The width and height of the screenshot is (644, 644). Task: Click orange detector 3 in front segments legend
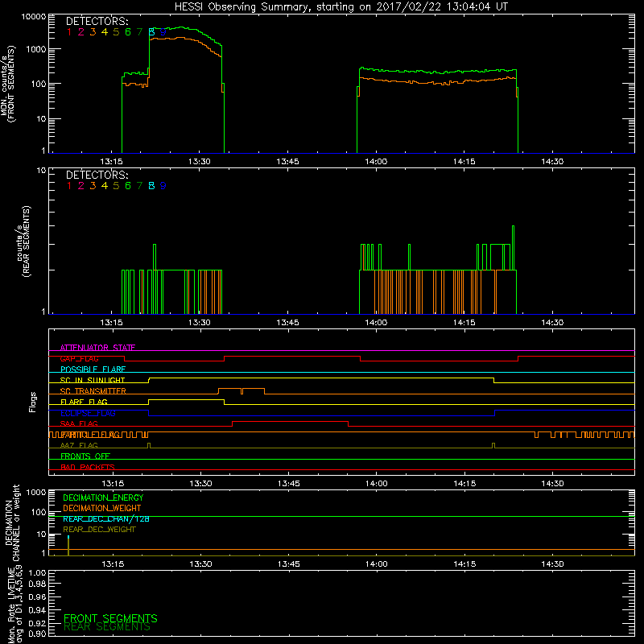tap(93, 32)
